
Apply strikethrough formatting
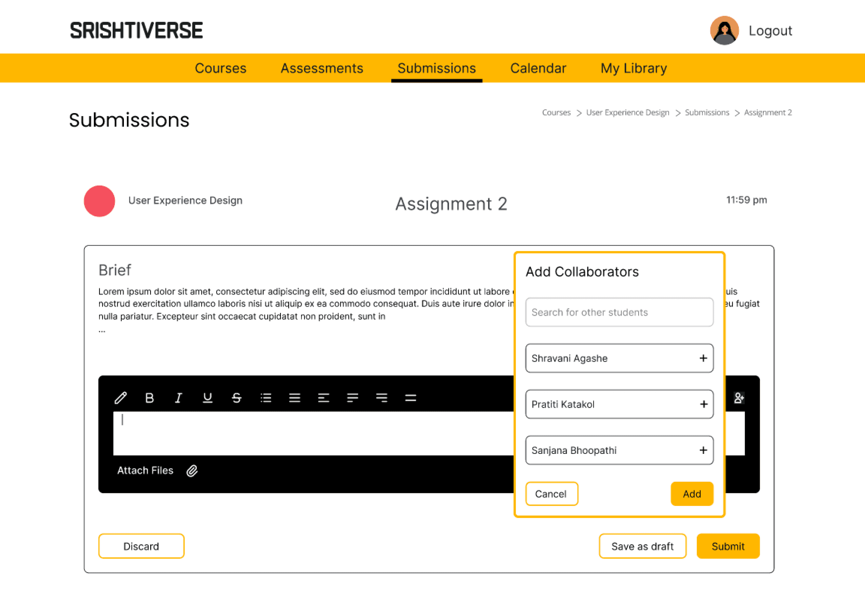[x=236, y=398]
